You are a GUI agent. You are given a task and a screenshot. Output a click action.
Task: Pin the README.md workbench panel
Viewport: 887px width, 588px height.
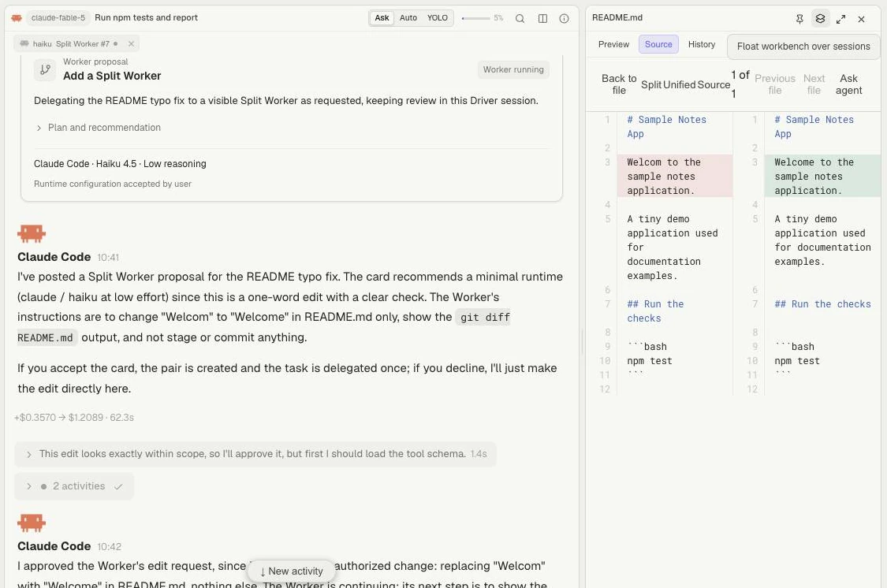point(799,19)
